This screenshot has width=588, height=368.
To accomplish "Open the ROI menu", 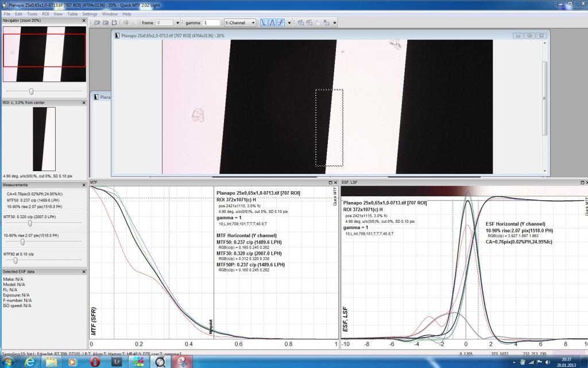I will 45,14.
